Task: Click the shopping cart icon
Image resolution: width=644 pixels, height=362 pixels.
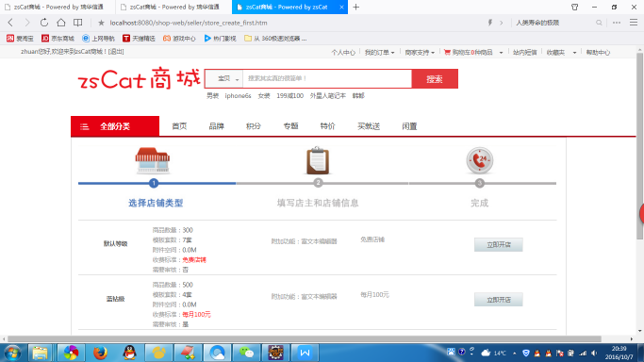Action: (x=447, y=52)
